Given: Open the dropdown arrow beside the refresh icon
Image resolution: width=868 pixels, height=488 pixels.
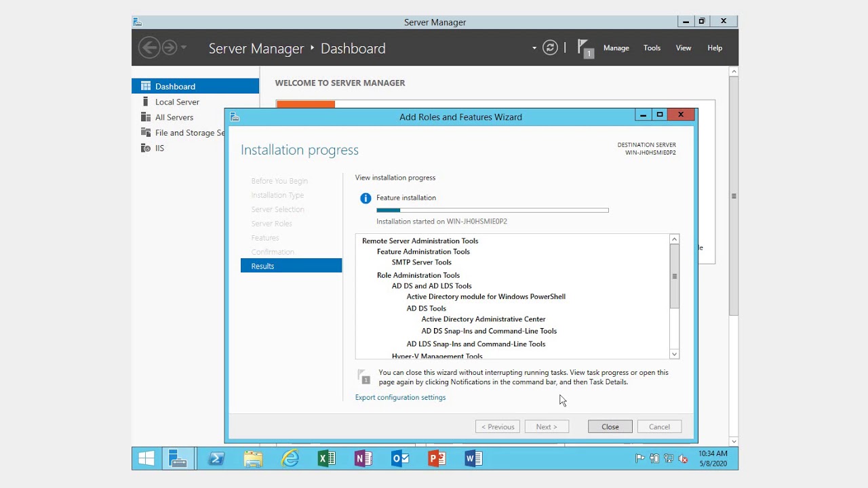Looking at the screenshot, I should click(x=534, y=48).
